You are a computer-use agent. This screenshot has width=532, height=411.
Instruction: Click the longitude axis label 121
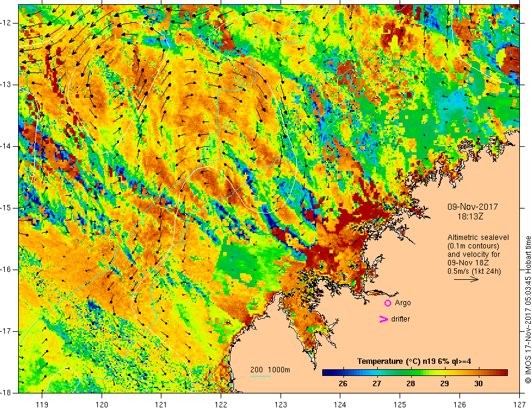pos(161,404)
